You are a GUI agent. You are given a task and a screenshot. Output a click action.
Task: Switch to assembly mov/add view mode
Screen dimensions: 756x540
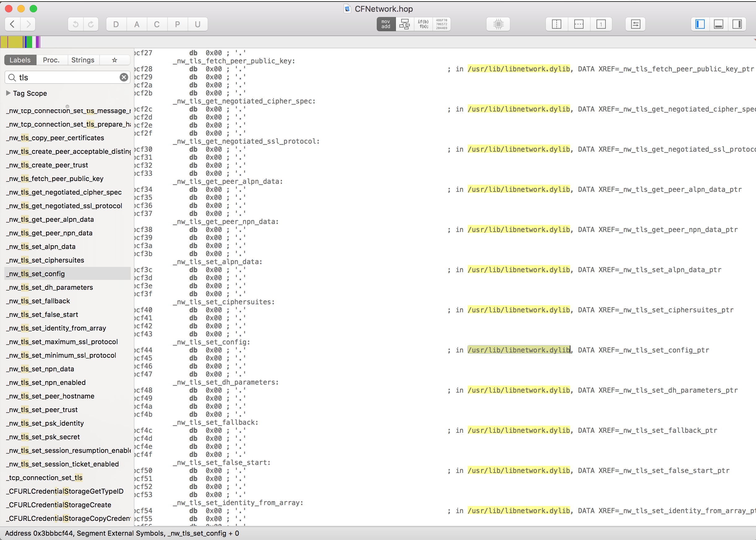pos(386,24)
